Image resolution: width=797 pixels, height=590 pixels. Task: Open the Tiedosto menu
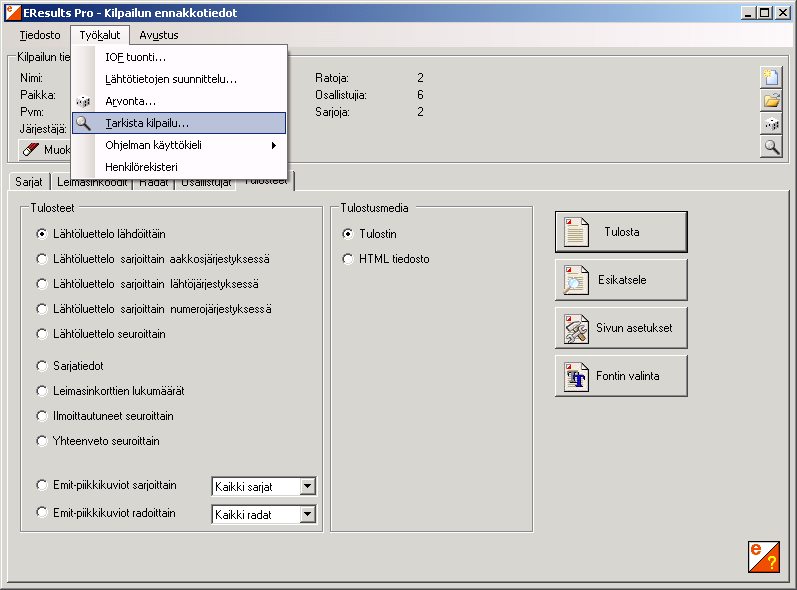coord(40,35)
